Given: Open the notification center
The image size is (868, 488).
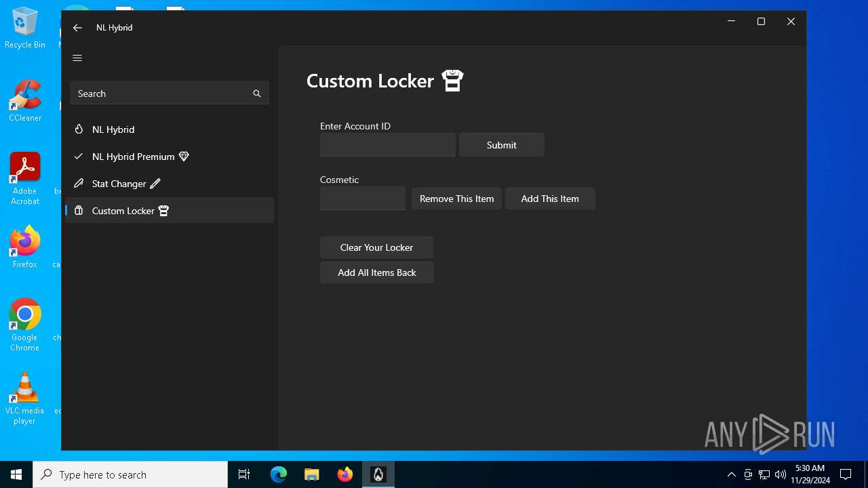Looking at the screenshot, I should click(846, 474).
